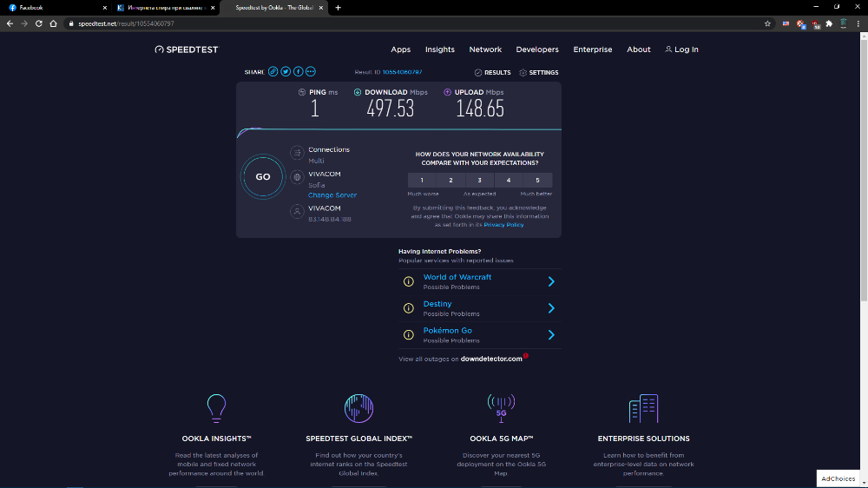Click the Enterprise Solutions building icon
The image size is (868, 488).
[643, 409]
